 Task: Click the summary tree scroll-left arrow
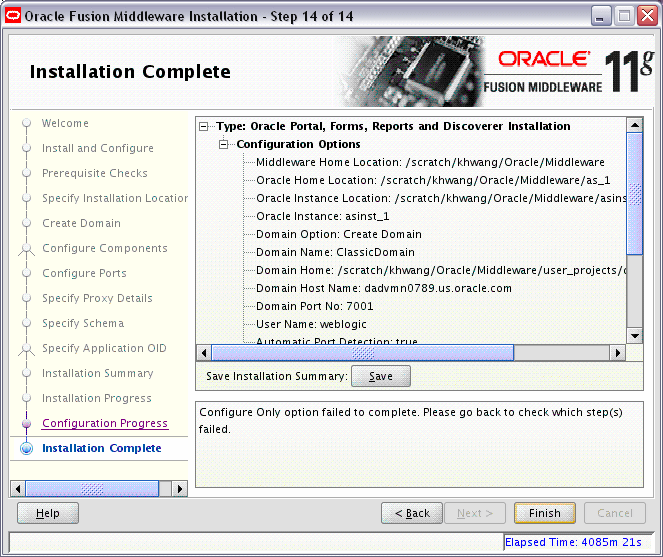204,353
